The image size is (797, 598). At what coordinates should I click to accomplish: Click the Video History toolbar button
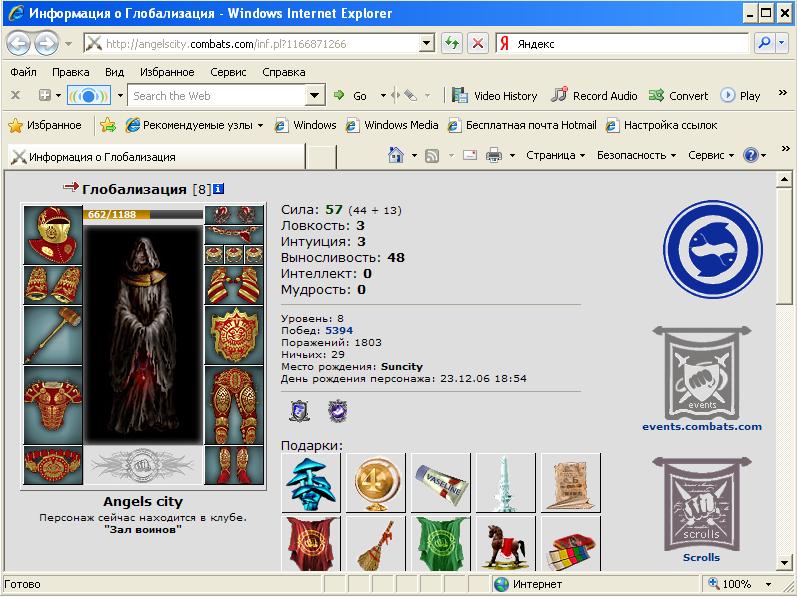(495, 96)
